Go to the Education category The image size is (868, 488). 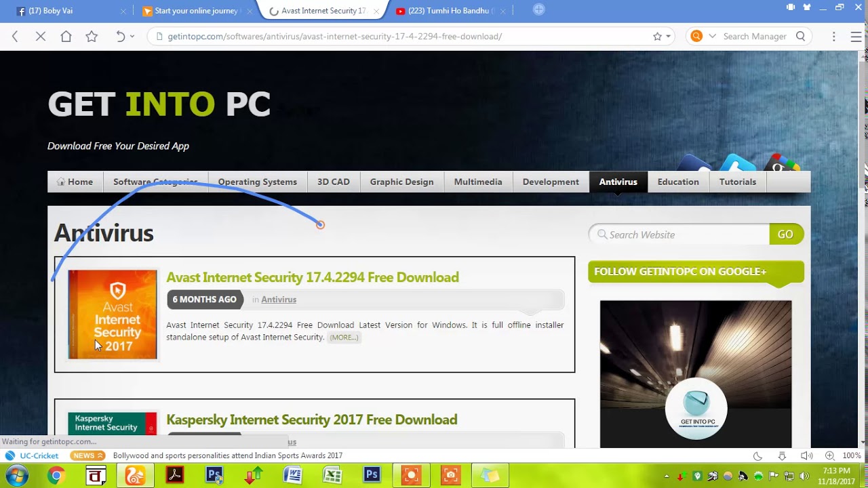point(678,182)
